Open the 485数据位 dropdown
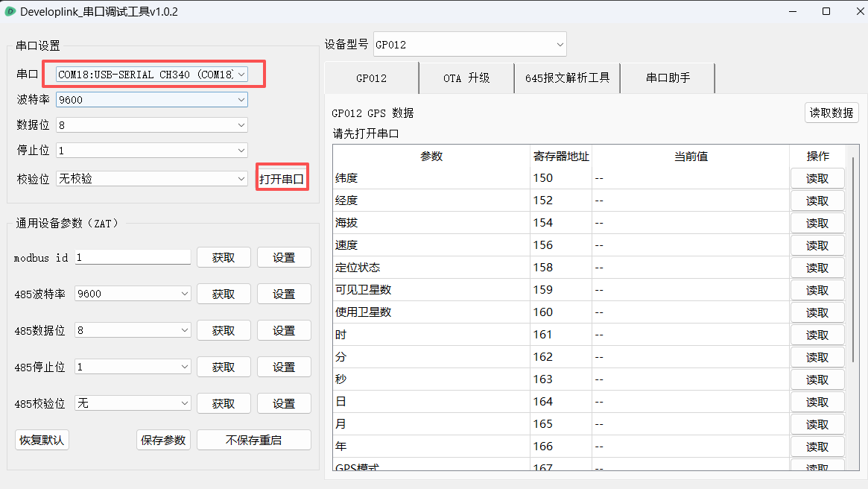 click(x=133, y=330)
